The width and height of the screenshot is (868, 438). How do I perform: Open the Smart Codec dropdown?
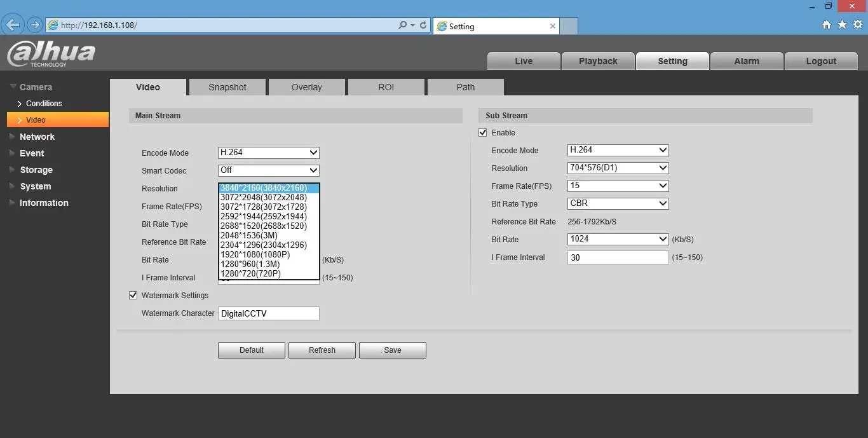pos(269,170)
